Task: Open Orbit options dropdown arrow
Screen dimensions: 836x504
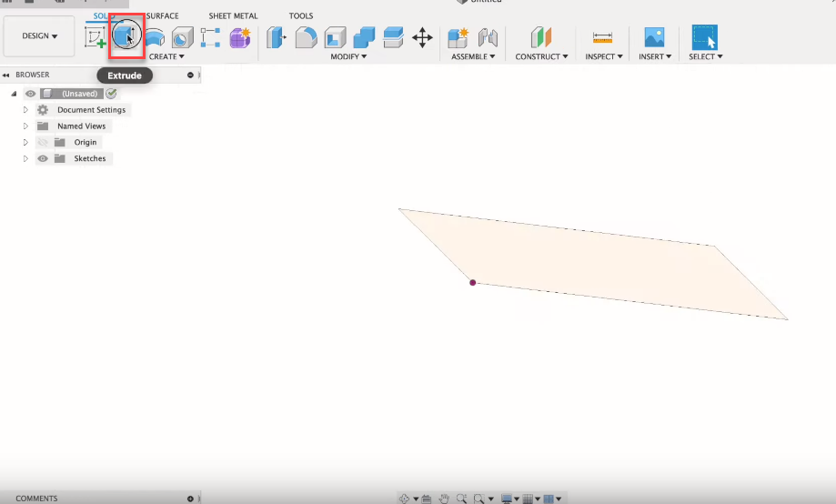Action: pyautogui.click(x=416, y=499)
